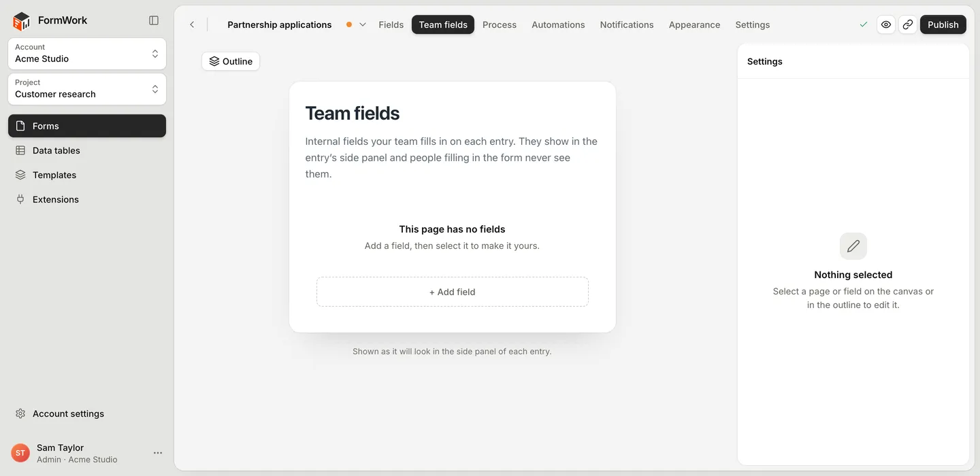Open the Sam Taylor more options menu
This screenshot has width=980, height=476.
[x=158, y=453]
